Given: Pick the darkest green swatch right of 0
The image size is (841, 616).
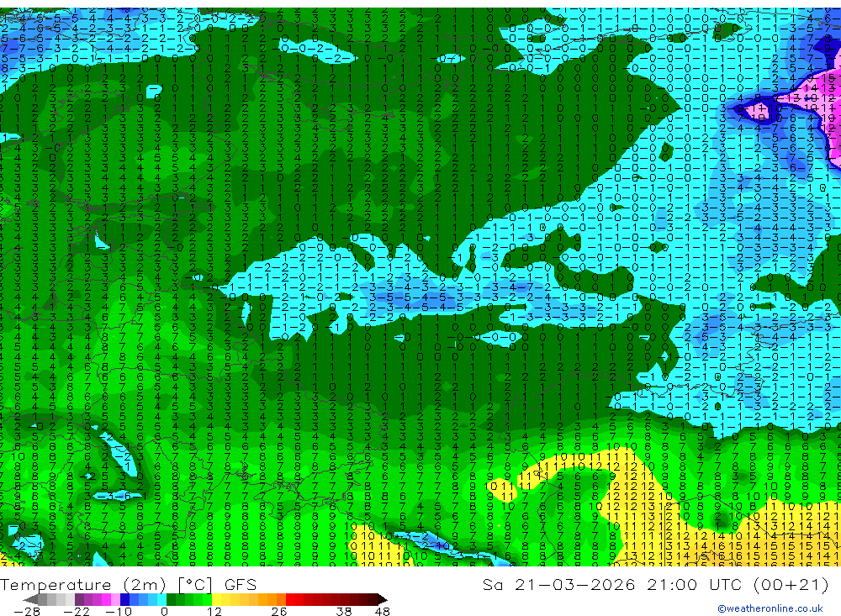Looking at the screenshot, I should [171, 600].
